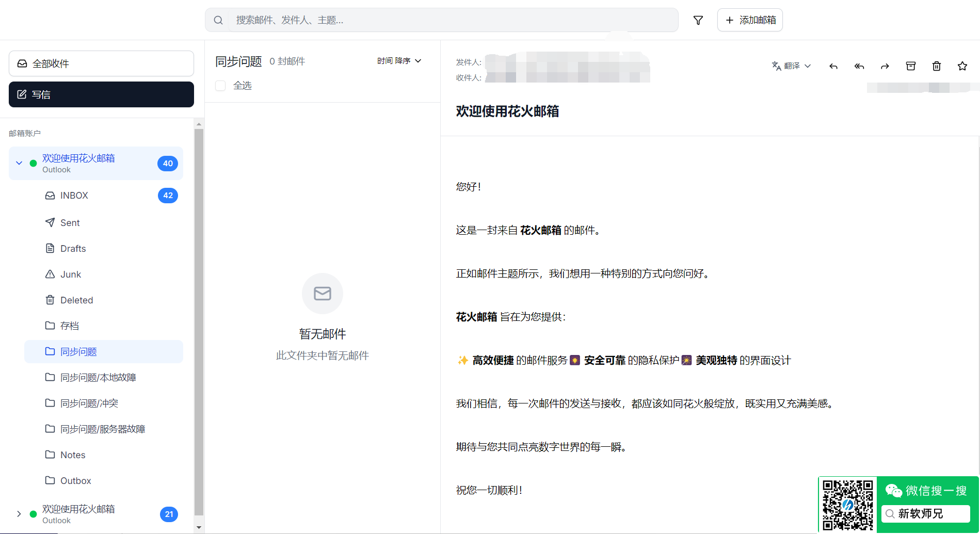Click the filter funnel icon

click(x=698, y=20)
